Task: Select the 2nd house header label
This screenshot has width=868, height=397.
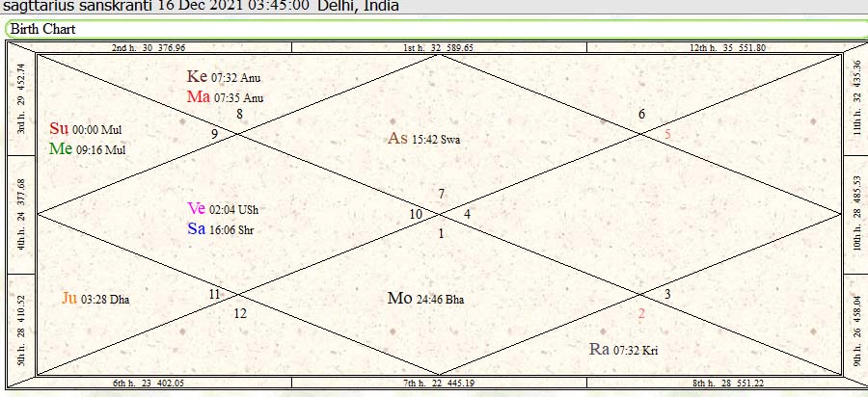Action: (x=148, y=46)
